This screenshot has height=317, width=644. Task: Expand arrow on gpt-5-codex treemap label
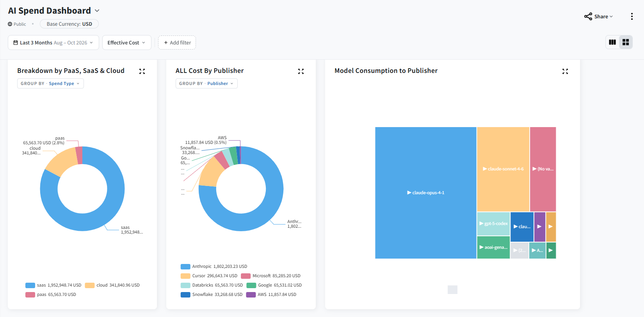[481, 223]
